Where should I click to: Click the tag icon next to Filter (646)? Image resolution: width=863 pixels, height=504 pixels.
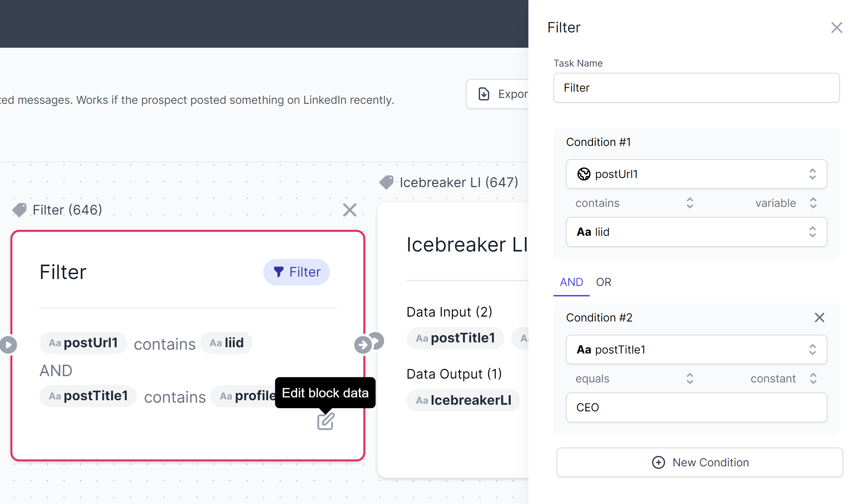[x=20, y=210]
